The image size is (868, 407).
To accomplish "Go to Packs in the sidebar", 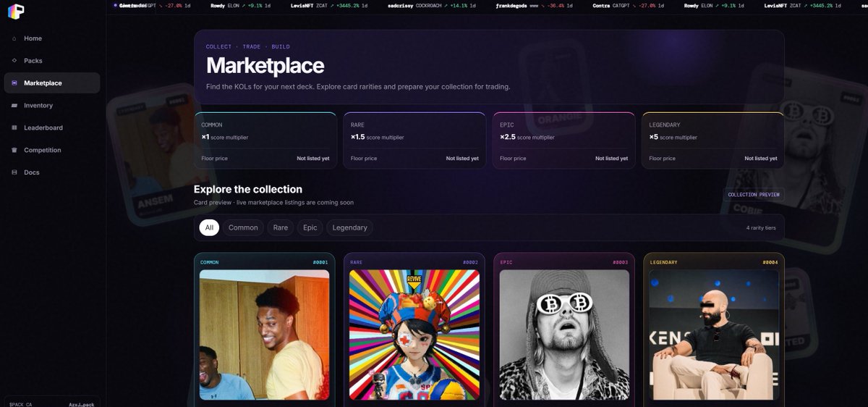I will click(x=52, y=61).
